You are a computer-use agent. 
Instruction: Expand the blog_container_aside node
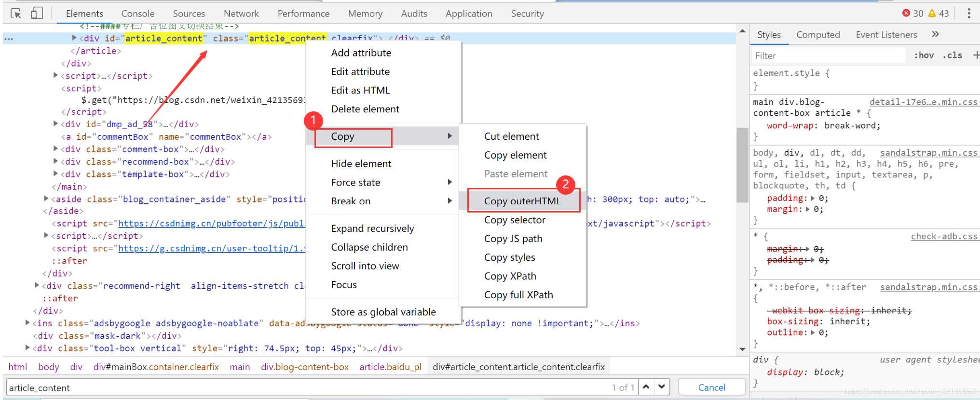(46, 199)
